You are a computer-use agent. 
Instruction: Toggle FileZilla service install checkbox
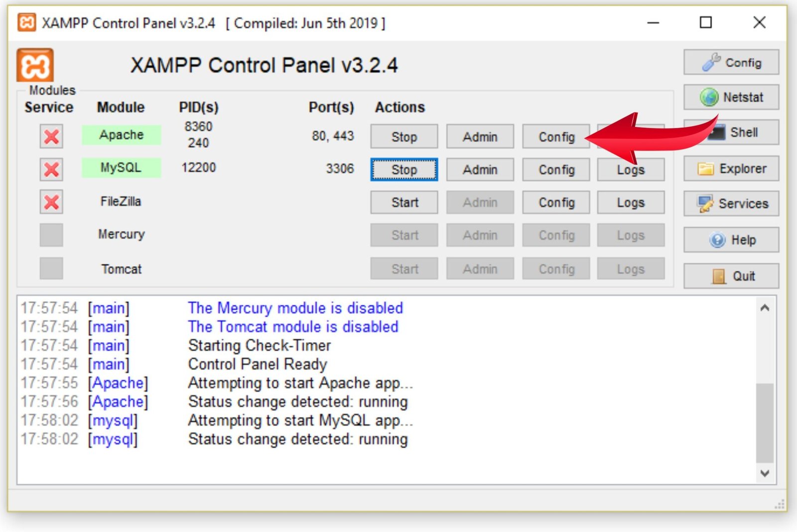[51, 202]
